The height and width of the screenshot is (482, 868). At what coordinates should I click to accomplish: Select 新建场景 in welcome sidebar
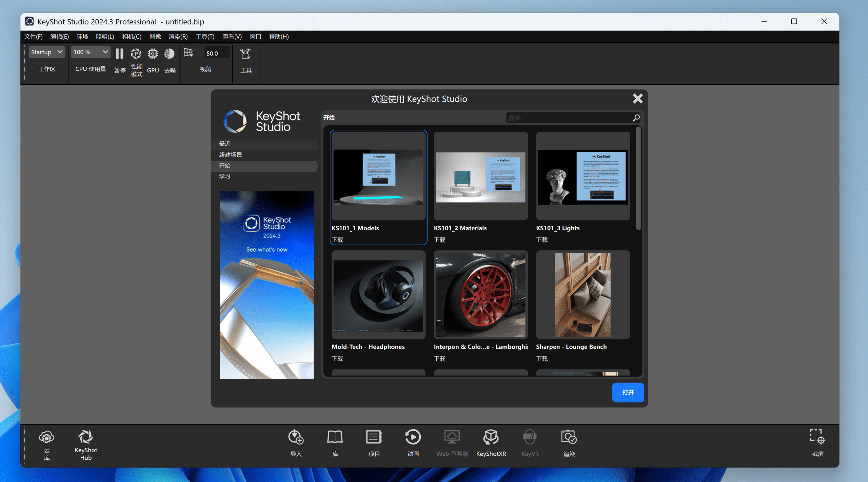tap(264, 155)
